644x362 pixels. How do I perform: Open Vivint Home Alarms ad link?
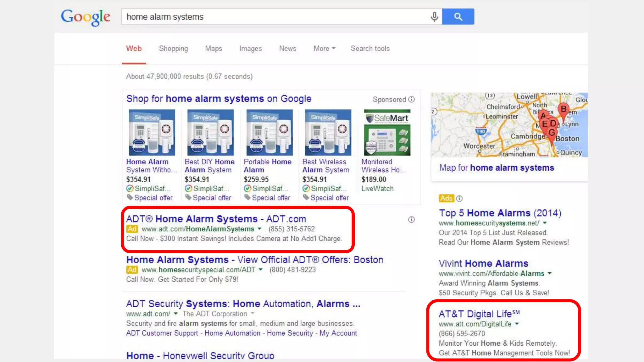pyautogui.click(x=483, y=263)
